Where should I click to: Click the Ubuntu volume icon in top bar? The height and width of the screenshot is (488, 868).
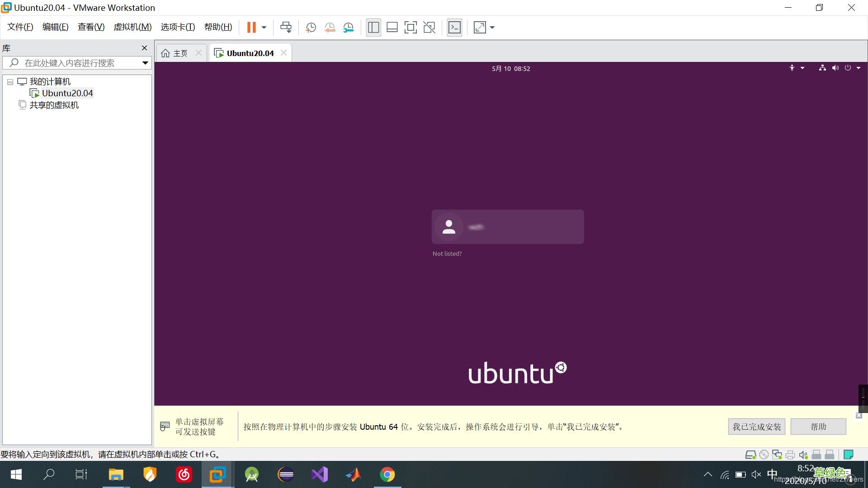pos(835,68)
